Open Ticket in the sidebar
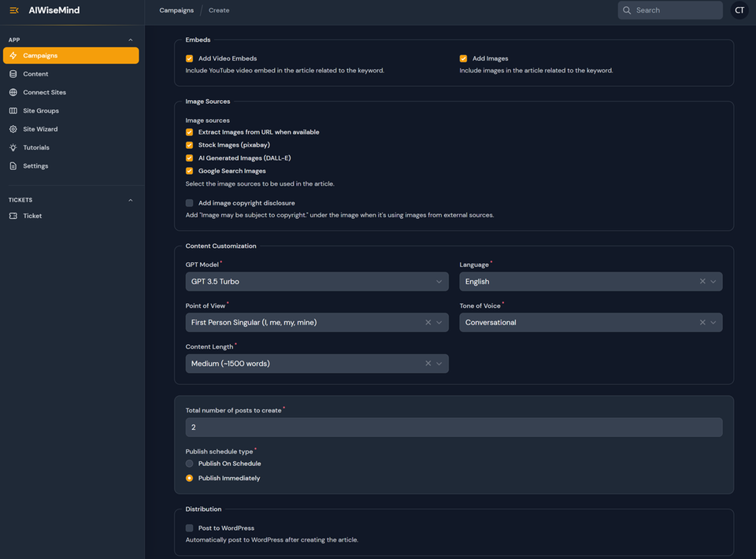 (71, 216)
